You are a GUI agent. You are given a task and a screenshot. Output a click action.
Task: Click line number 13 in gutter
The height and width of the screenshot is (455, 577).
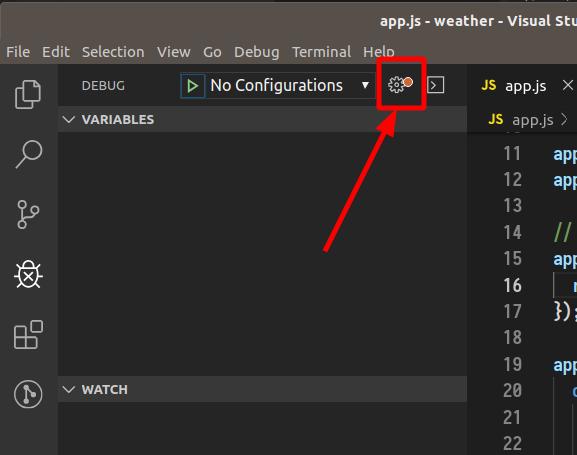pos(512,206)
